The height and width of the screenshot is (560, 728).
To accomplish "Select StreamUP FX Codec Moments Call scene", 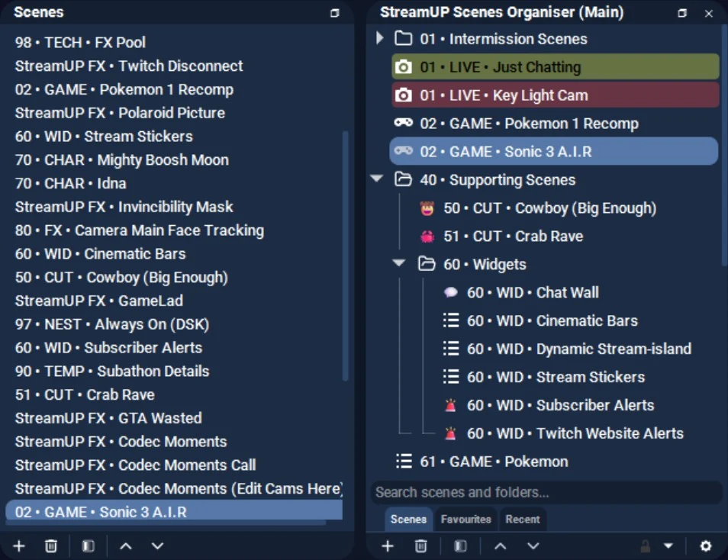I will tap(135, 465).
